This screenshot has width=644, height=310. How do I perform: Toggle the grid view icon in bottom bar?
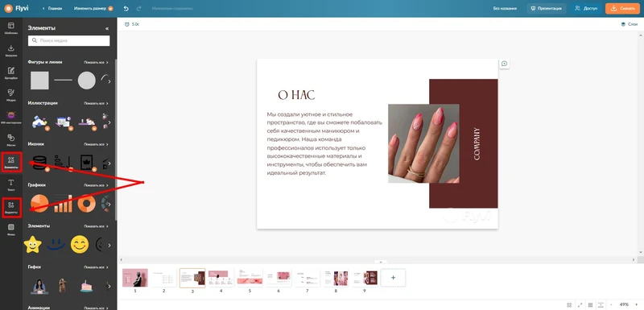590,304
